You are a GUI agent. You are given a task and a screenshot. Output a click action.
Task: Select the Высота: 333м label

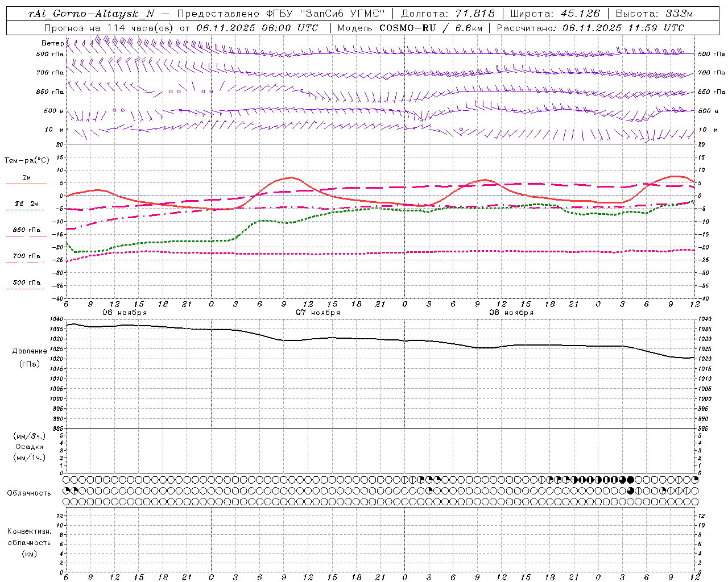click(x=654, y=14)
